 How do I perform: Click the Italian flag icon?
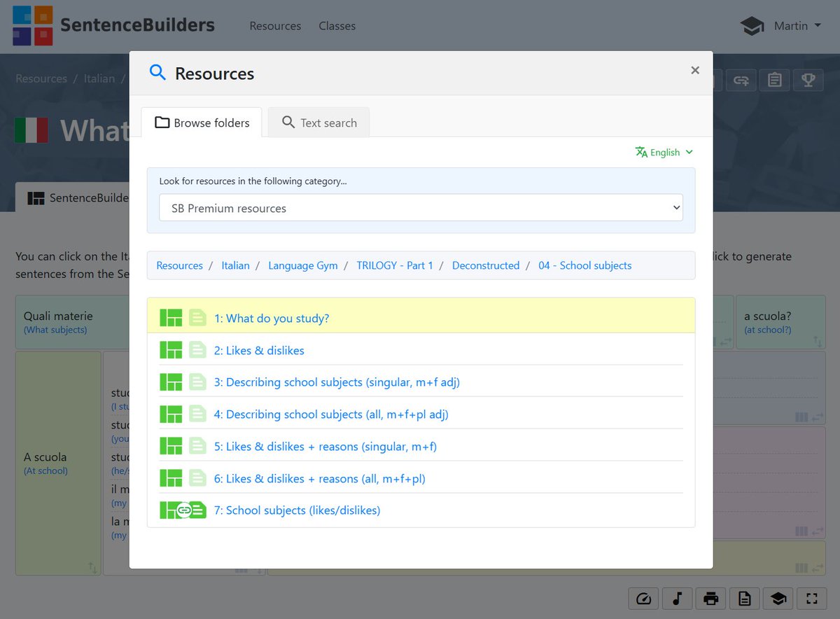[x=31, y=130]
